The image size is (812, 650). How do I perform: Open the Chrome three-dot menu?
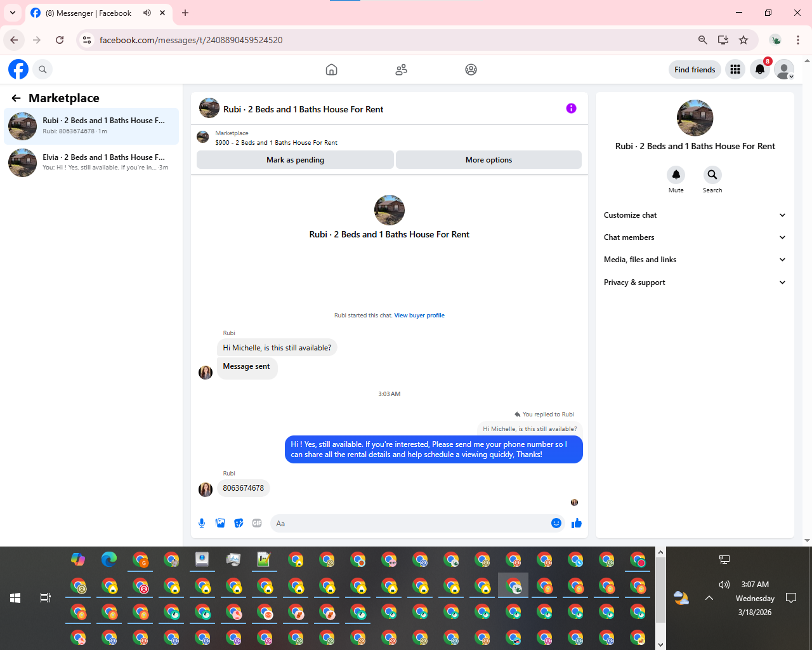[798, 40]
